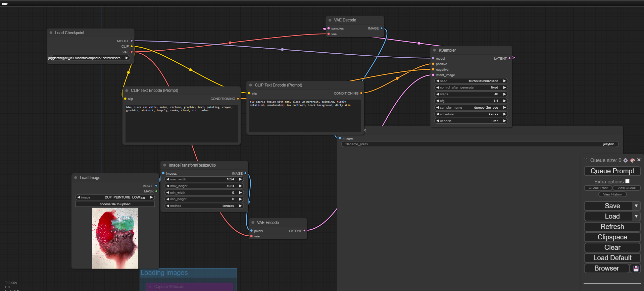Image resolution: width=644 pixels, height=291 pixels.
Task: Click the Queue Prompt button
Action: (612, 171)
